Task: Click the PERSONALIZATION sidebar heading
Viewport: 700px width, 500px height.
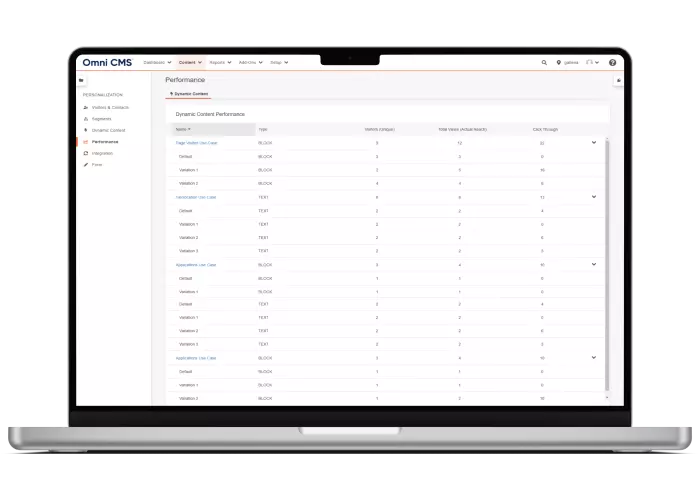Action: (x=103, y=95)
